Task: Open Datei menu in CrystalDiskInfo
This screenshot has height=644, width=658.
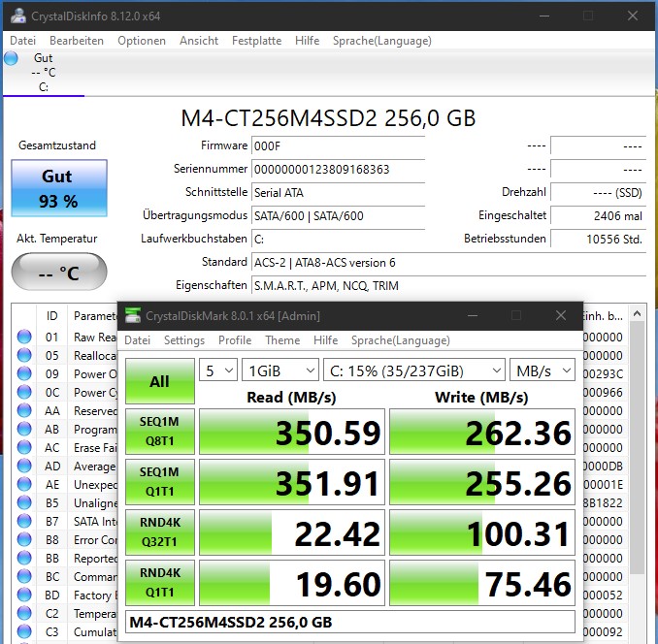Action: (x=22, y=41)
